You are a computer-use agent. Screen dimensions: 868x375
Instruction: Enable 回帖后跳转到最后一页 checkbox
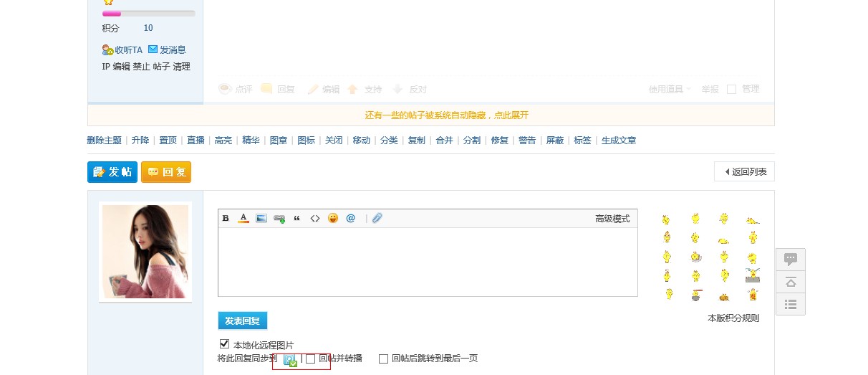pyautogui.click(x=383, y=359)
